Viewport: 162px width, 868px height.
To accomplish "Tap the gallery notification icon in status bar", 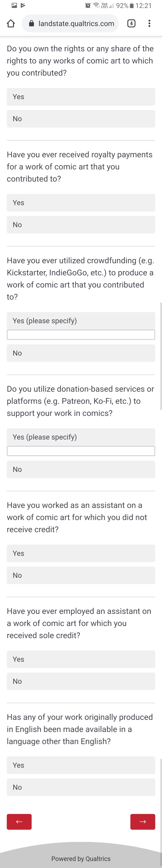I will [x=14, y=5].
